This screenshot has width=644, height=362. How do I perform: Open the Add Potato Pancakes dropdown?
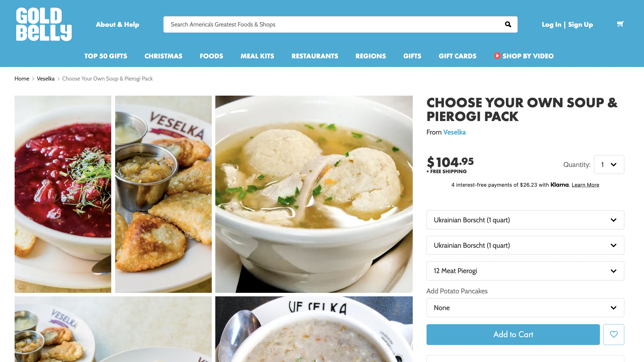(525, 308)
